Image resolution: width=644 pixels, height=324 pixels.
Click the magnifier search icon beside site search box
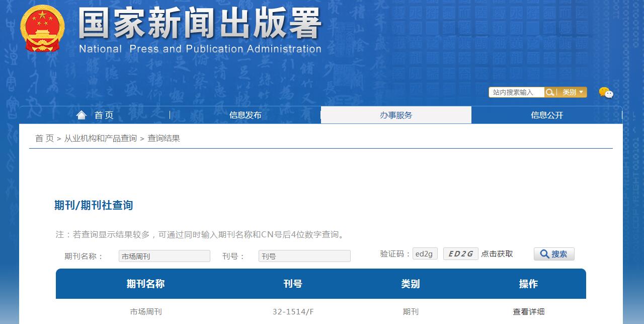pos(550,92)
